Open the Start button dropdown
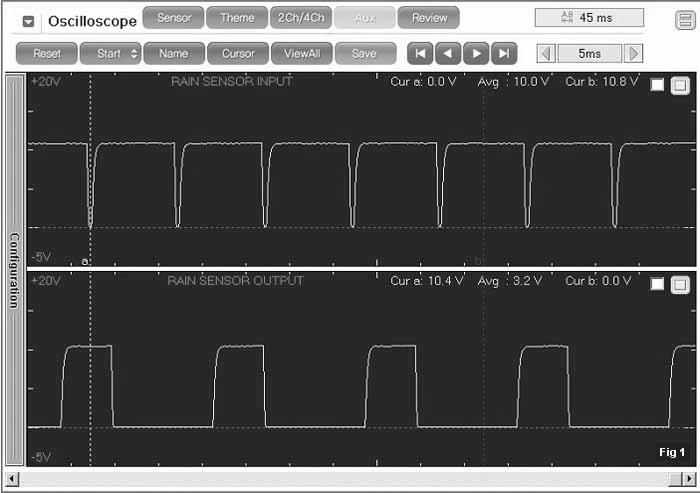Image resolution: width=700 pixels, height=493 pixels. pyautogui.click(x=134, y=53)
